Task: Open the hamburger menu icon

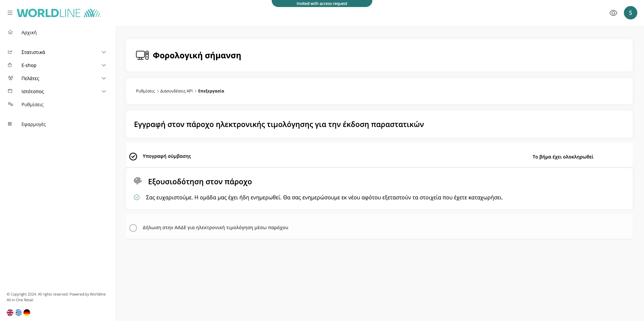Action: click(x=10, y=13)
